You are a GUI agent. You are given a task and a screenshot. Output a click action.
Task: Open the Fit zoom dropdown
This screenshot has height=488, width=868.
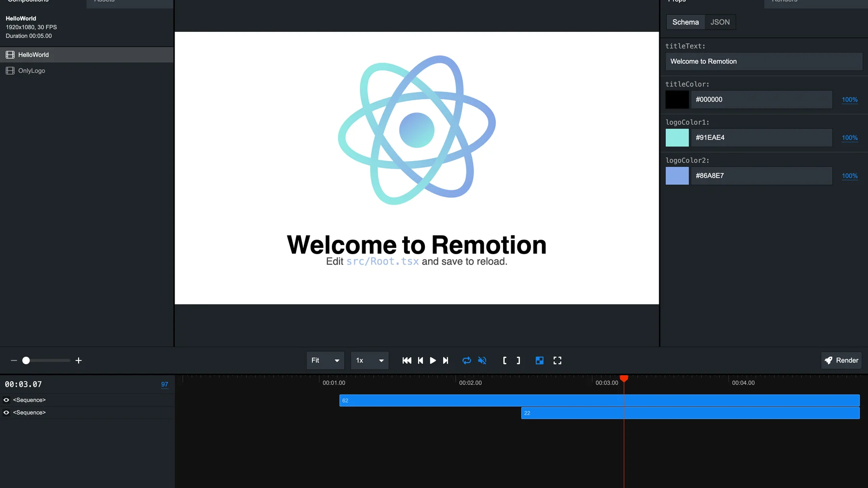[x=325, y=360]
